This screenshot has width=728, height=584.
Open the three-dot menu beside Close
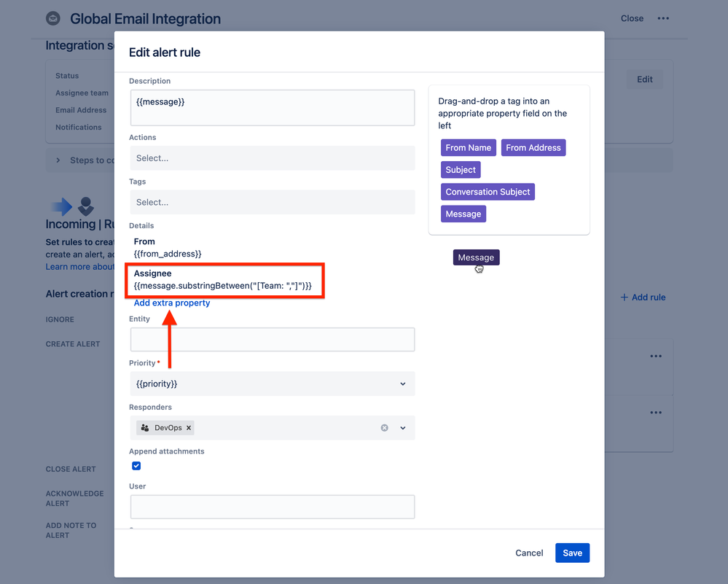click(x=663, y=18)
